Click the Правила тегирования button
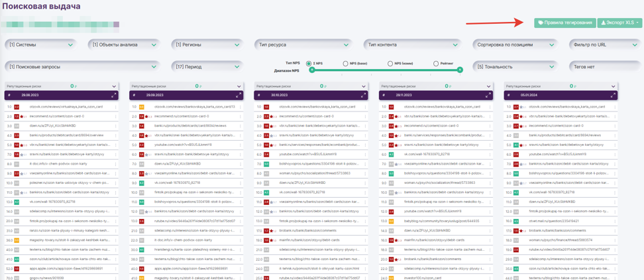Image resolution: width=644 pixels, height=280 pixels. tap(564, 23)
